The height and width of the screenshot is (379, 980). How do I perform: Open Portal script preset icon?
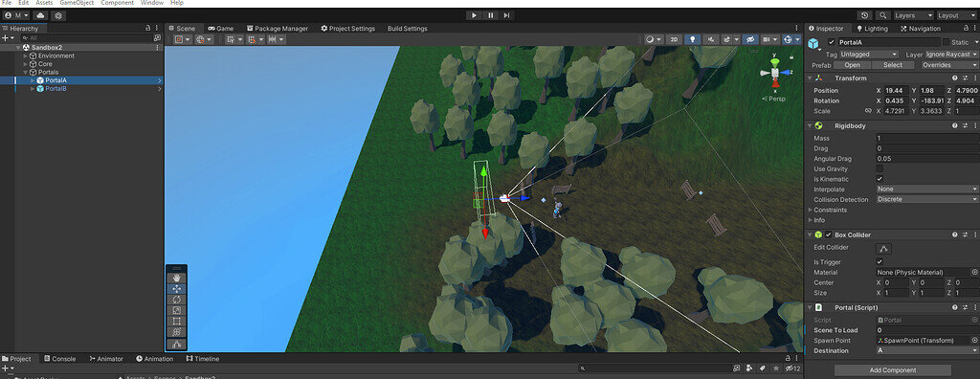[965, 308]
